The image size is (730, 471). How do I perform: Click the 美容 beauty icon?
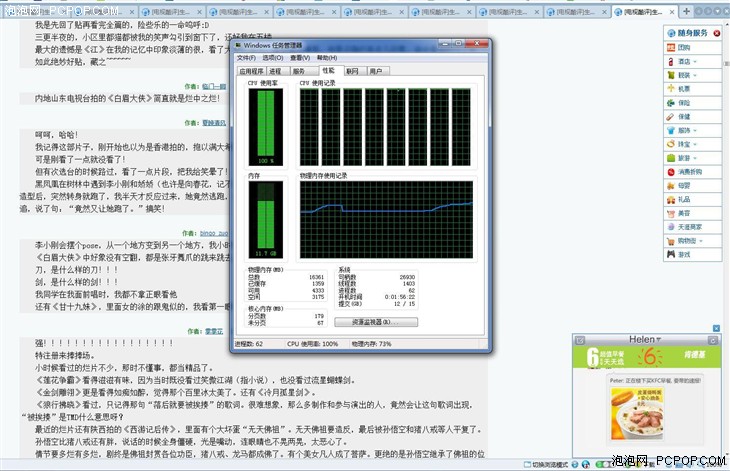click(x=669, y=213)
